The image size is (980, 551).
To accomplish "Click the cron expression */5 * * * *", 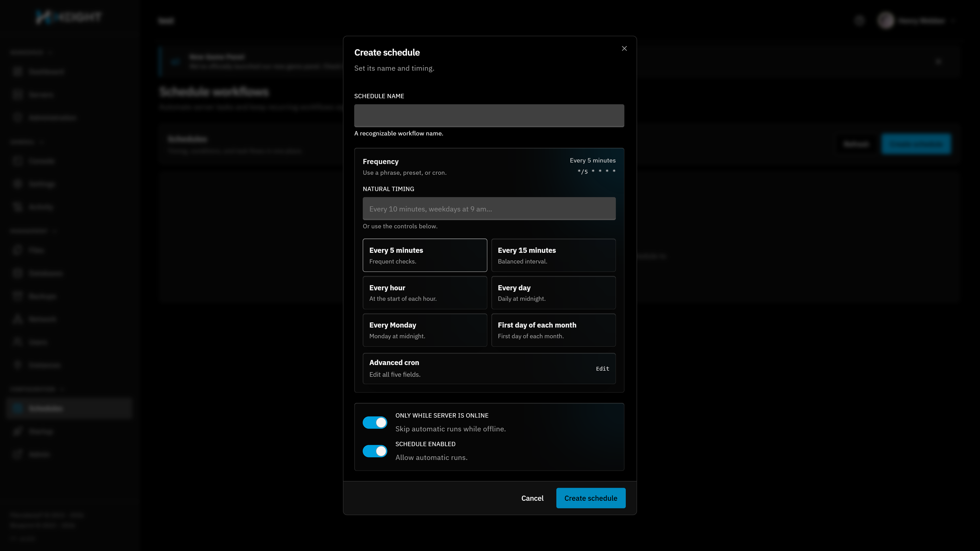I will tap(596, 171).
